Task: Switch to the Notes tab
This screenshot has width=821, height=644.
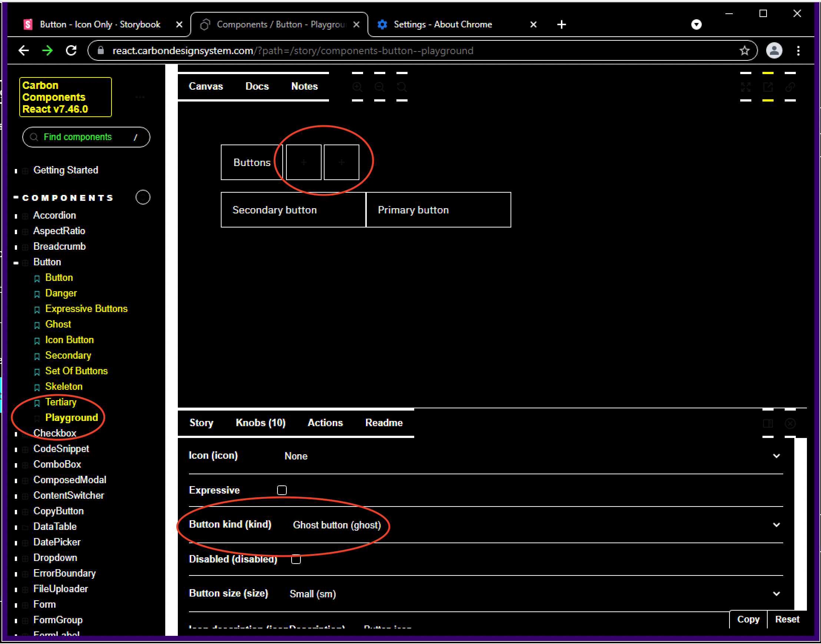Action: point(304,86)
